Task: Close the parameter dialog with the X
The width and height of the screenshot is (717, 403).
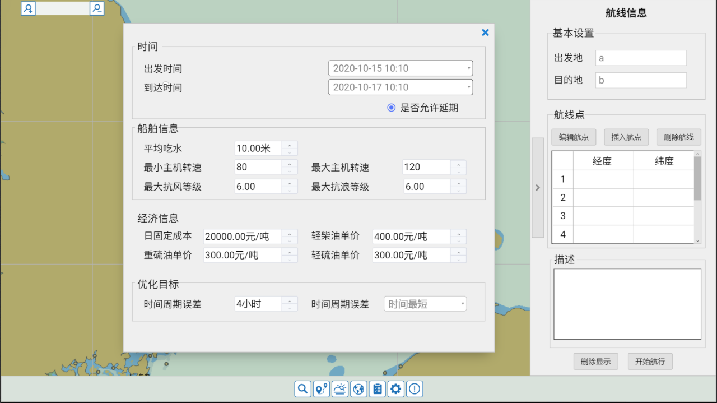Action: coord(485,32)
